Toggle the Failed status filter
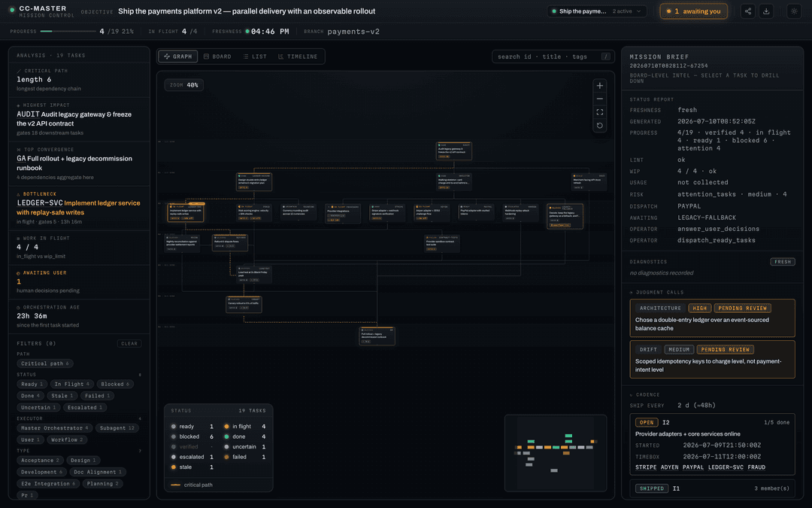812x508 pixels. pyautogui.click(x=97, y=396)
